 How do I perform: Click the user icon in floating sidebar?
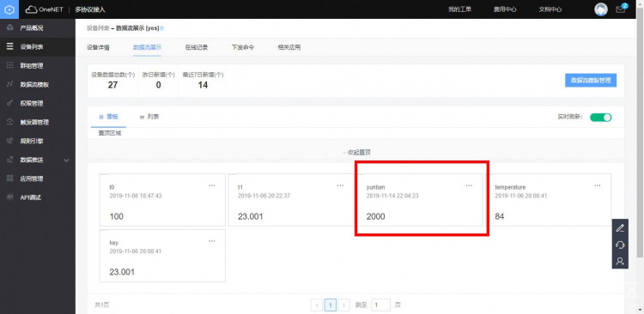(620, 261)
